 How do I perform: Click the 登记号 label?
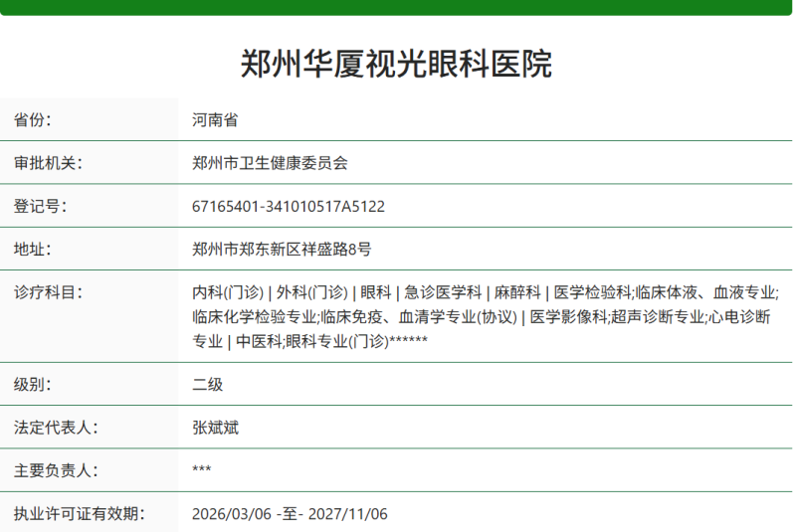pos(40,207)
